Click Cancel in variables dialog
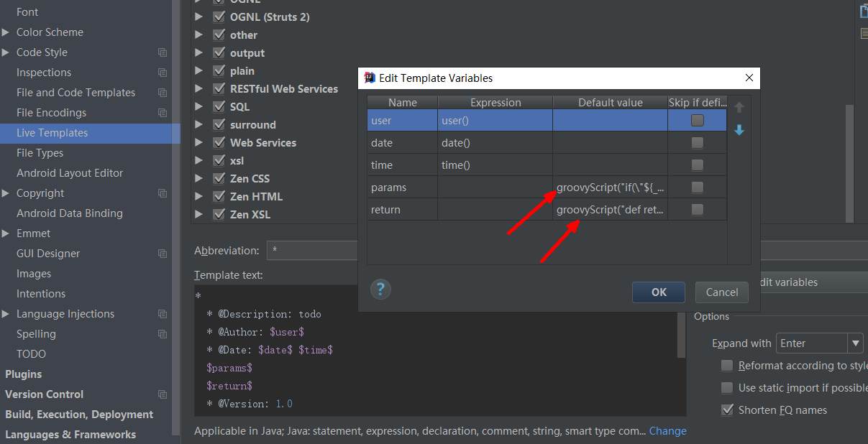This screenshot has width=868, height=444. coord(722,292)
